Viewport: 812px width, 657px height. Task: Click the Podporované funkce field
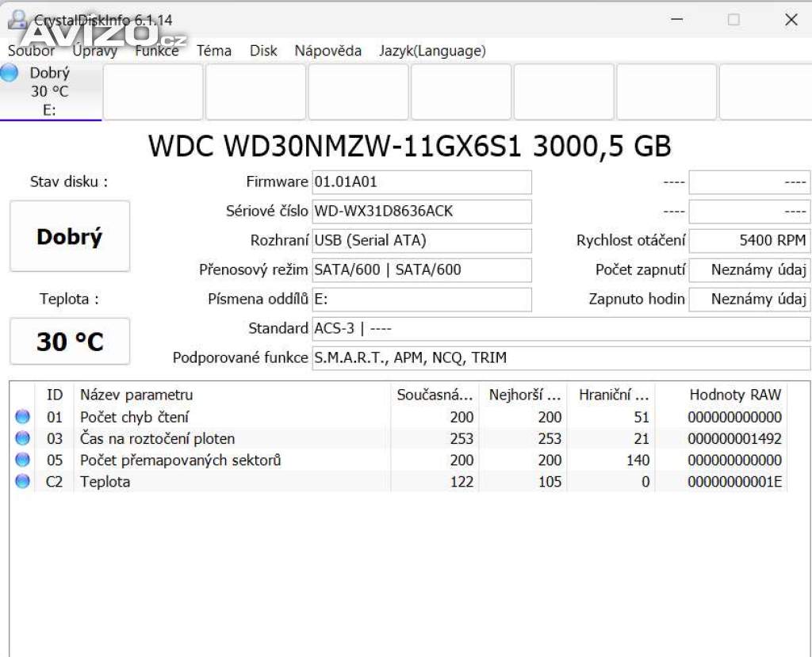click(561, 357)
